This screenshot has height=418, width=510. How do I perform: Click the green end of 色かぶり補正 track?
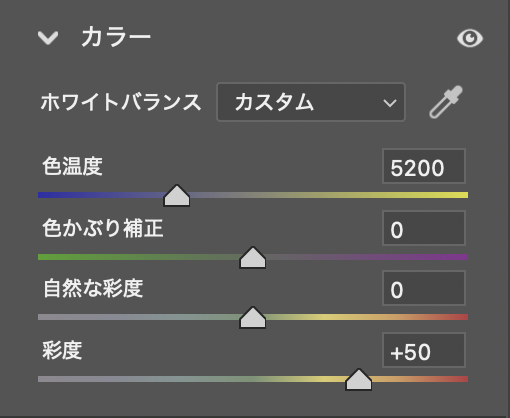coord(47,257)
